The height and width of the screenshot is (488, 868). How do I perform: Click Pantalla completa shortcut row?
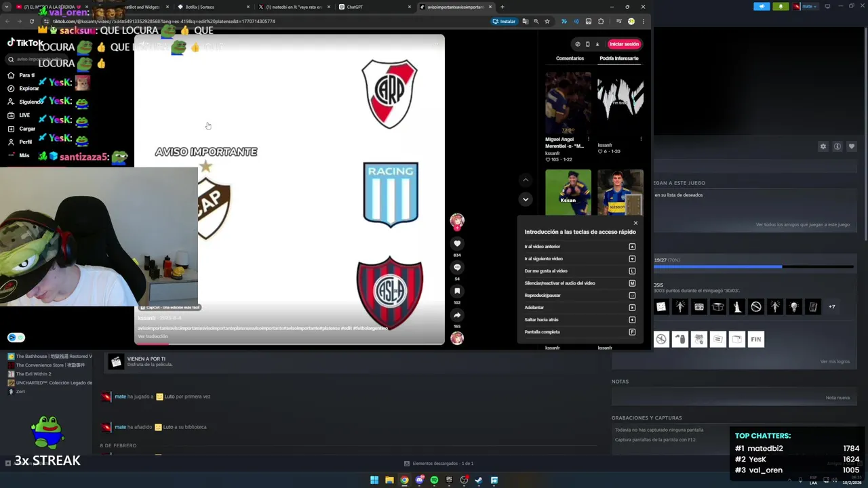pos(580,332)
